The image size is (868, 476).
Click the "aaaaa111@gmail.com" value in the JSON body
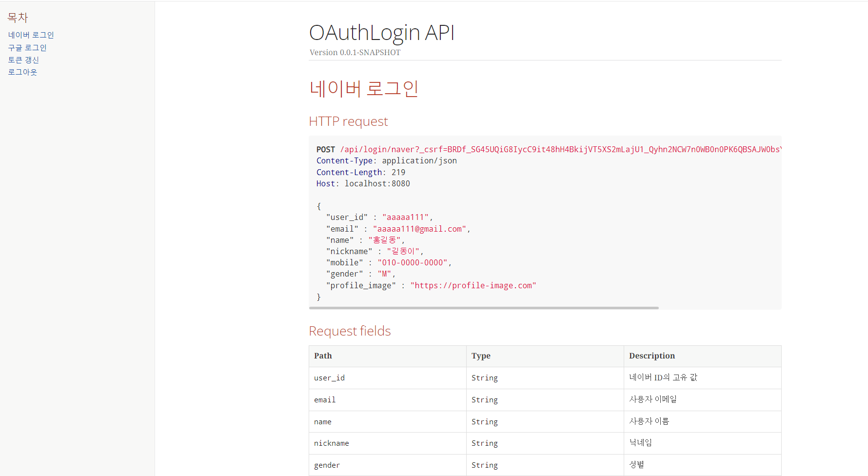[419, 229]
